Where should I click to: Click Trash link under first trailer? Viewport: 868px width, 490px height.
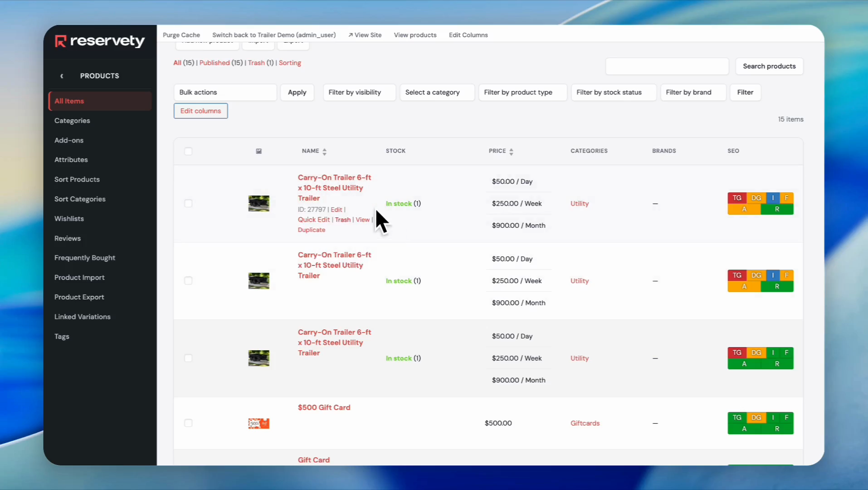343,220
